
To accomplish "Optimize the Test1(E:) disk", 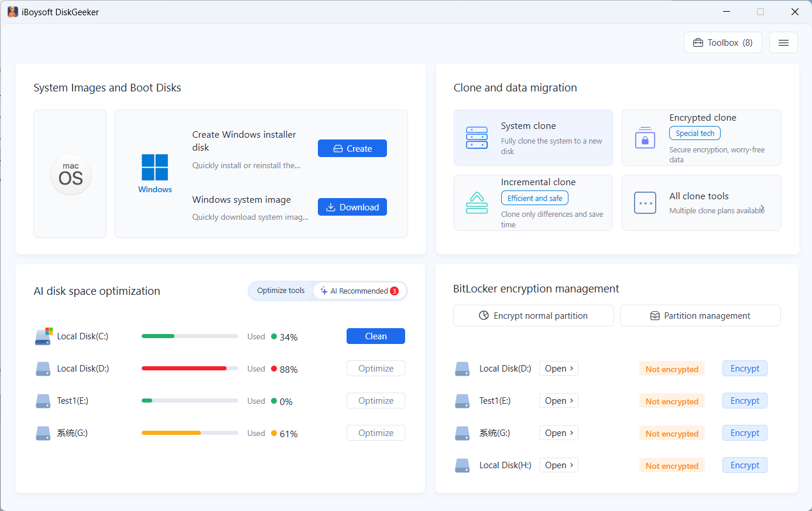I will 376,401.
